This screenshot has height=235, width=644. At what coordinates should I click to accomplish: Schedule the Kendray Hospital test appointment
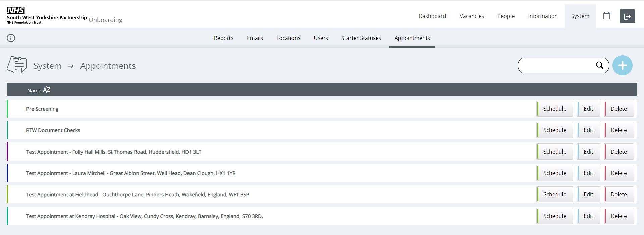(554, 216)
